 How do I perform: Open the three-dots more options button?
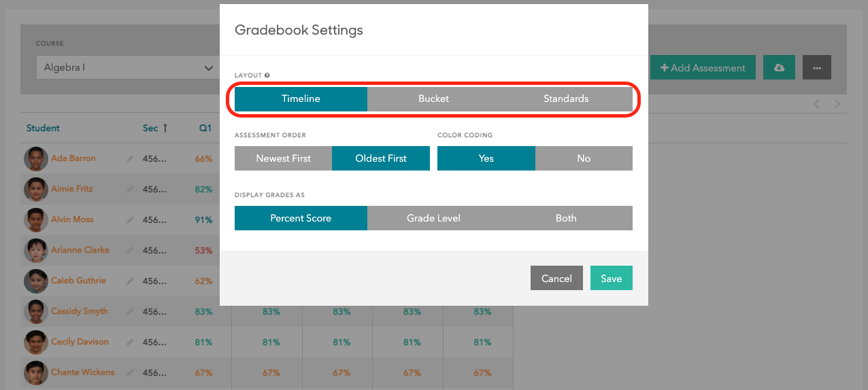(x=816, y=68)
